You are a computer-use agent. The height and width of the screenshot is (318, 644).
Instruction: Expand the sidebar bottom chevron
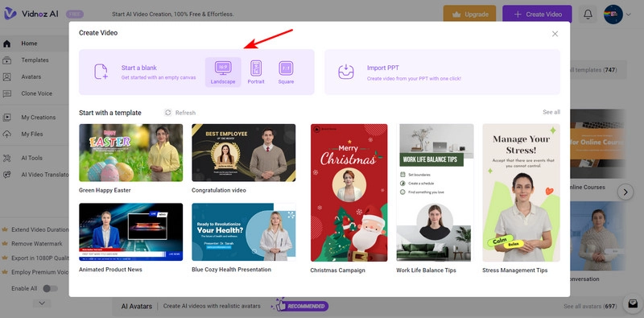pos(42,304)
